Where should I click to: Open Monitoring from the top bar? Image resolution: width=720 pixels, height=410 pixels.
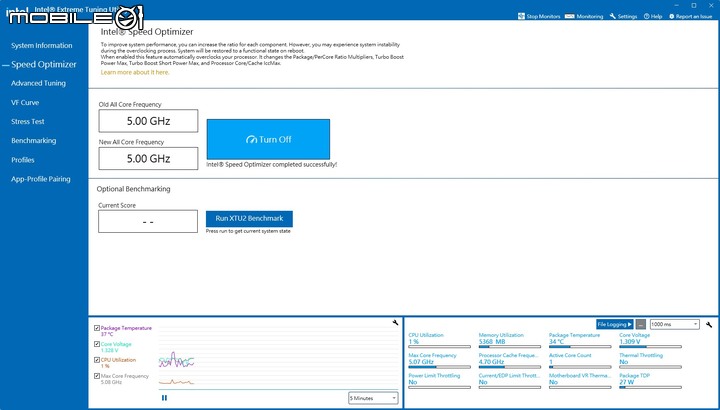click(584, 16)
